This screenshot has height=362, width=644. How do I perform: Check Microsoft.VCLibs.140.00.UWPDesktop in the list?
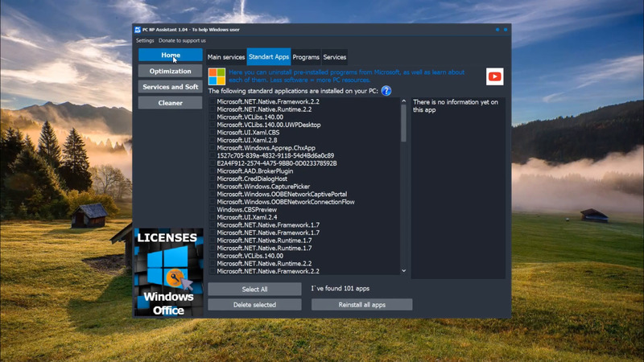(x=213, y=125)
